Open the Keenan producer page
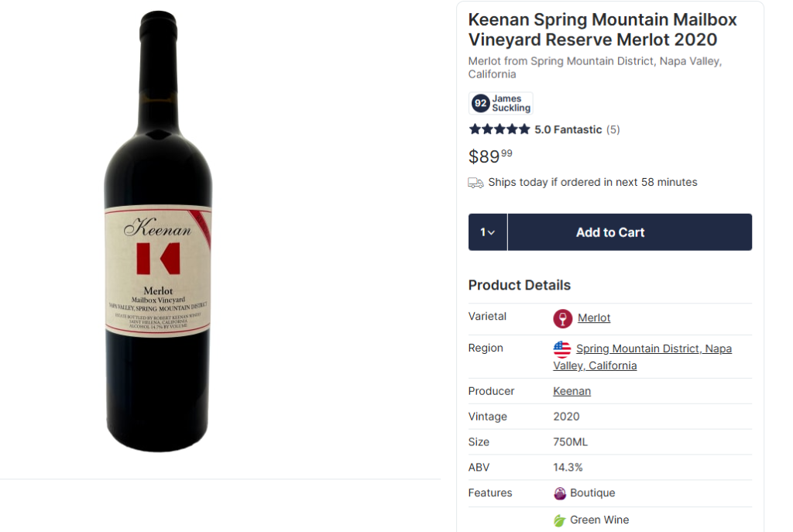Screen dimensions: 793x532 pos(572,391)
